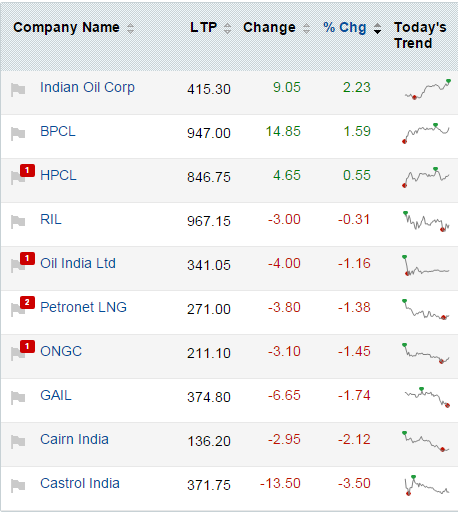View the GAIL today's trend sparkline
The width and height of the screenshot is (458, 513).
(427, 397)
